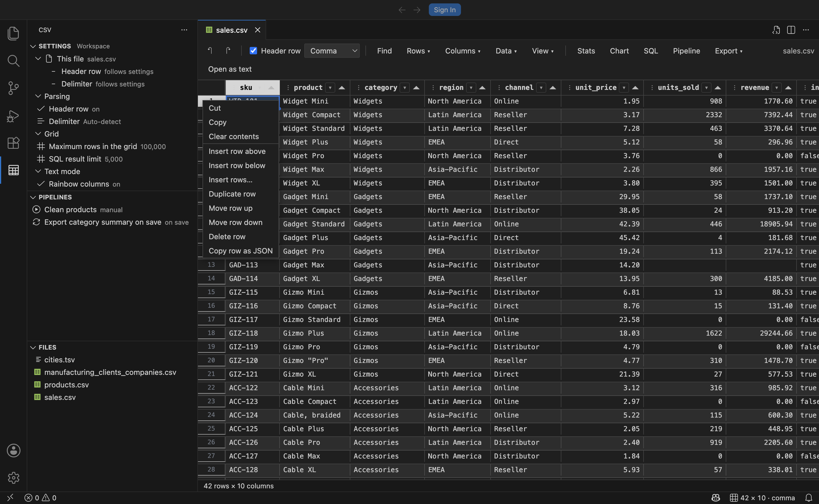Open the filter dropdown on unit_price column
819x504 pixels.
(624, 88)
